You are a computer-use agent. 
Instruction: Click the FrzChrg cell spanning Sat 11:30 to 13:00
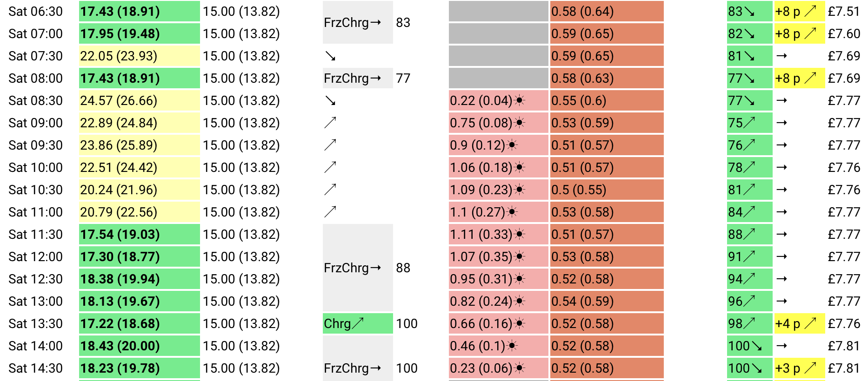point(358,268)
